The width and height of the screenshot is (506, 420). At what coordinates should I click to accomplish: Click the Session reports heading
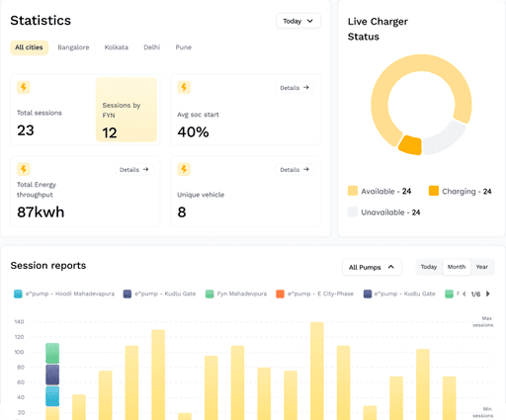[x=48, y=266]
